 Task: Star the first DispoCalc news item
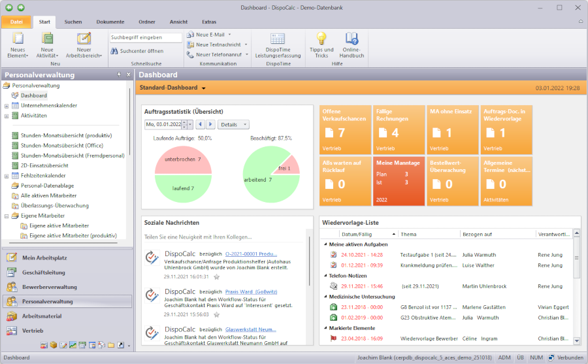point(216,277)
